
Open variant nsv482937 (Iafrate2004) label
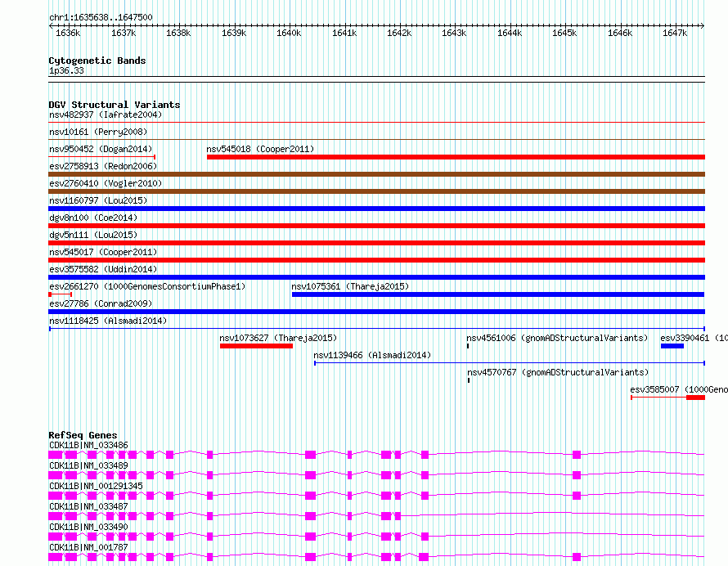click(106, 115)
